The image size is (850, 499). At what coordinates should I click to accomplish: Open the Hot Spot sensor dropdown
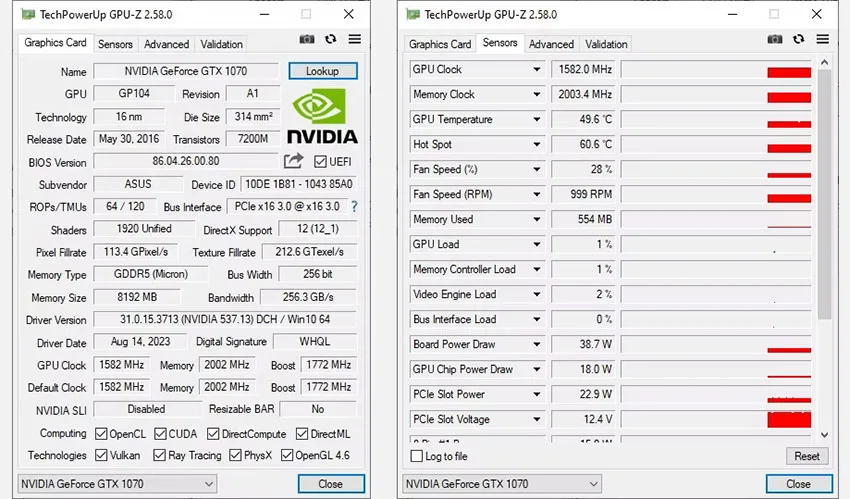536,144
